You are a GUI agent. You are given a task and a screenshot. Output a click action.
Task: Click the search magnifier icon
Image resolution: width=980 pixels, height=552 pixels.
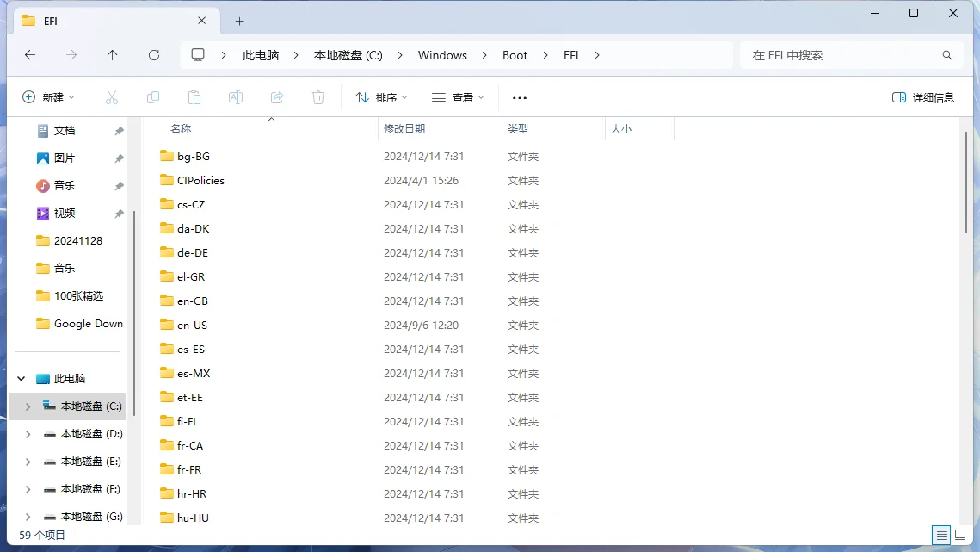(947, 55)
